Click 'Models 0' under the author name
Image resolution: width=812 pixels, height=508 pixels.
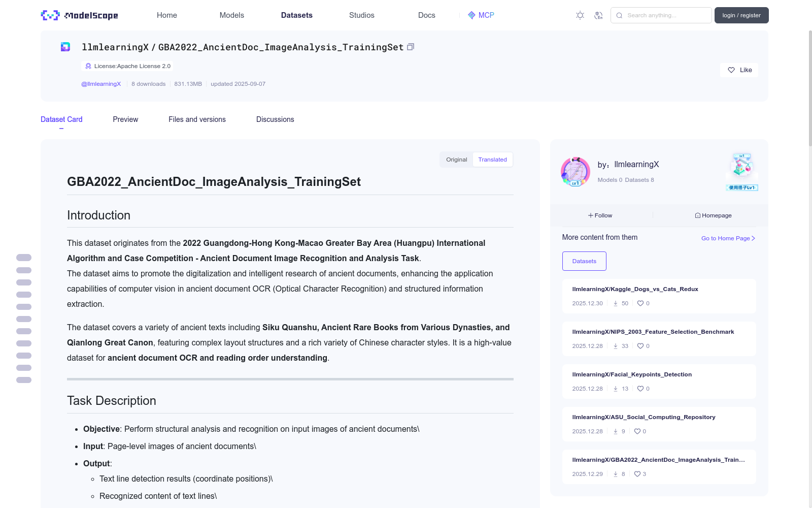[610, 180]
